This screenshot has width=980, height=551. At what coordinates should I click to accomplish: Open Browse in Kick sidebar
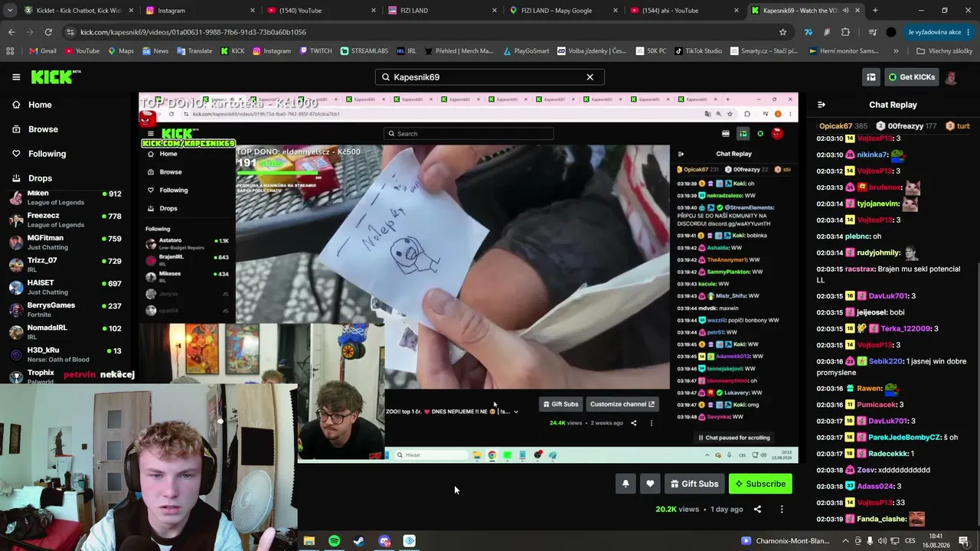point(43,129)
